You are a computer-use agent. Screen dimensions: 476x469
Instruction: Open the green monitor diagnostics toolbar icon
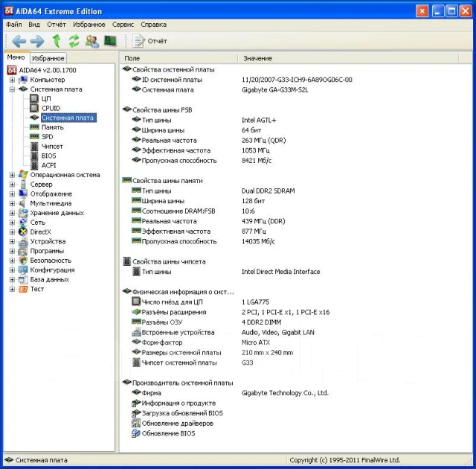(110, 41)
